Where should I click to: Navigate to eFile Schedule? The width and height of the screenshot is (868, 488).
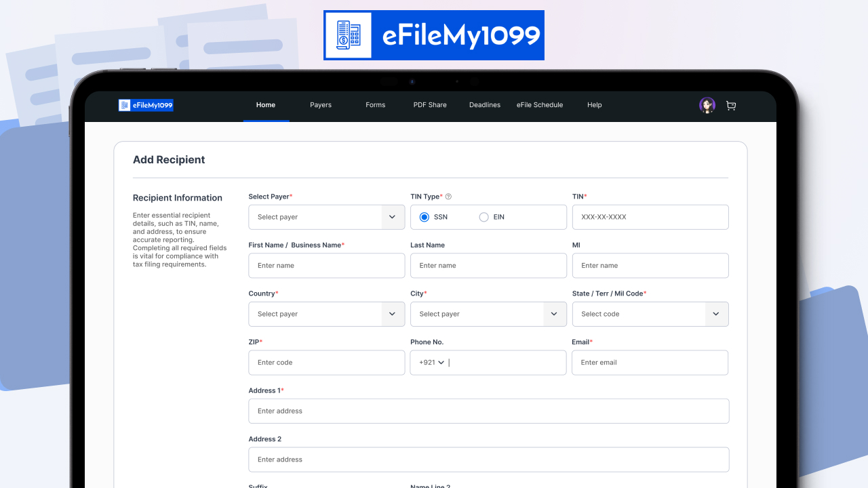[x=539, y=105]
